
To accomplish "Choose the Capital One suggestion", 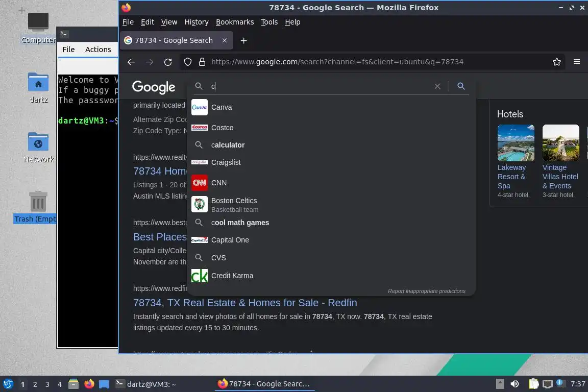I will [331, 240].
